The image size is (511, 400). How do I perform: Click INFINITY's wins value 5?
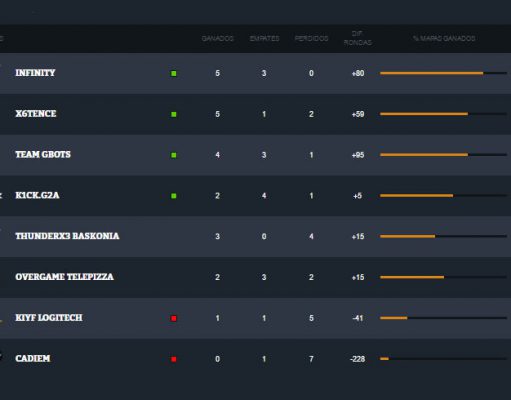217,73
